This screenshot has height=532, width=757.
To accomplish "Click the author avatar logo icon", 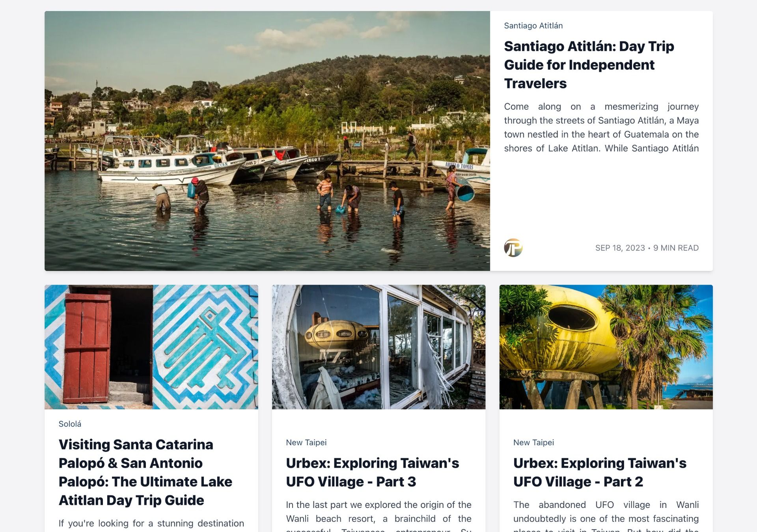I will 513,248.
